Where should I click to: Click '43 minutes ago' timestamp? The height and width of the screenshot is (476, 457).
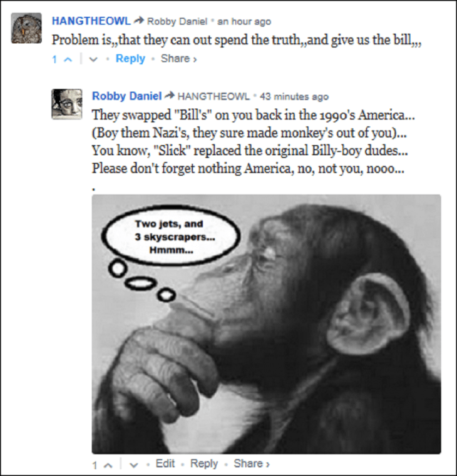click(x=294, y=96)
